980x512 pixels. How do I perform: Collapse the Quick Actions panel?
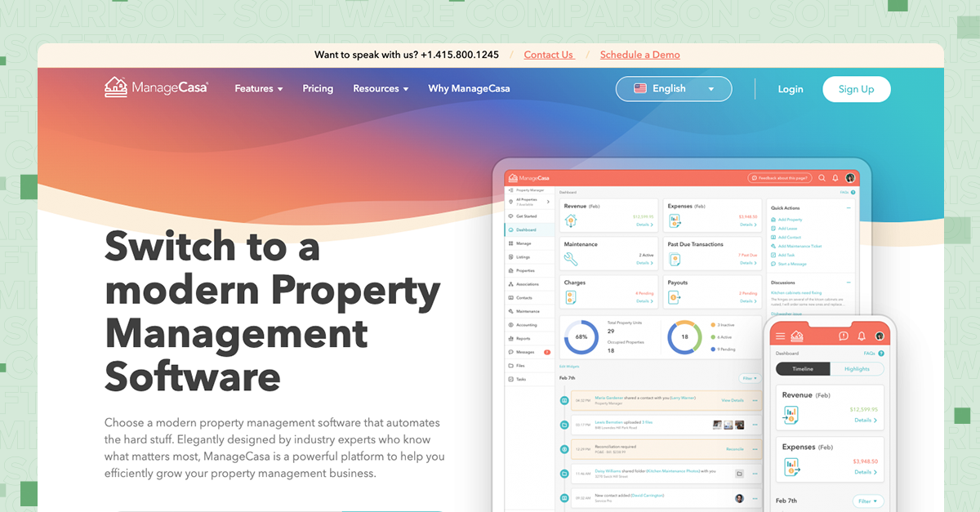849,208
